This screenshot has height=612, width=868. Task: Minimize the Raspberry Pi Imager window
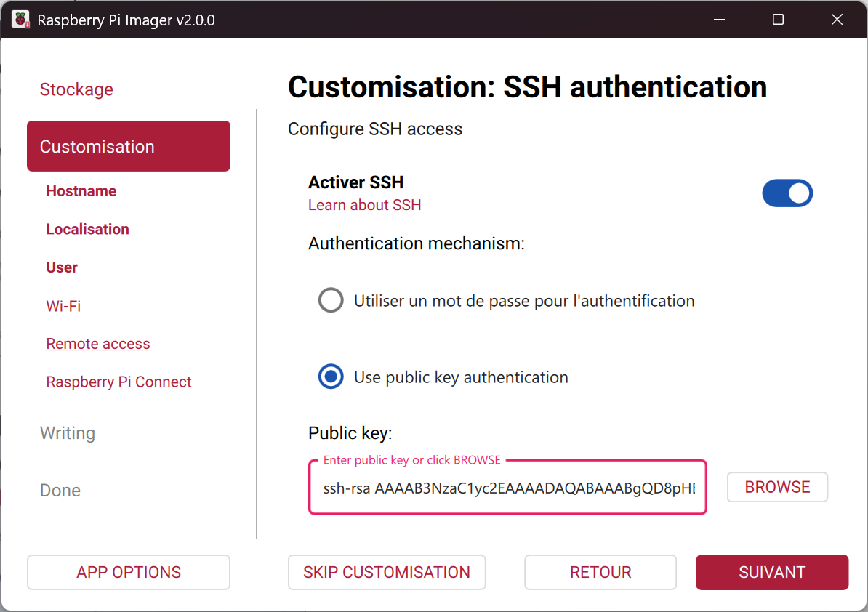(720, 20)
